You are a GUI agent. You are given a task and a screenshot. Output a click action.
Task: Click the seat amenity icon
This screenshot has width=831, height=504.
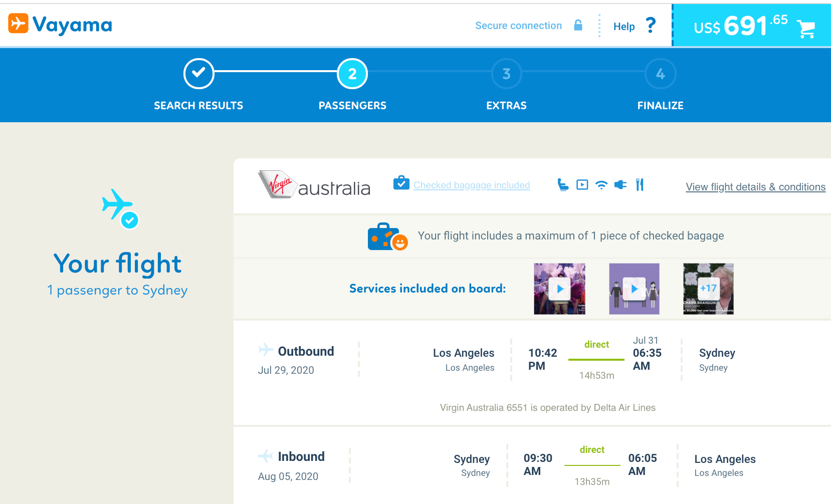point(563,185)
